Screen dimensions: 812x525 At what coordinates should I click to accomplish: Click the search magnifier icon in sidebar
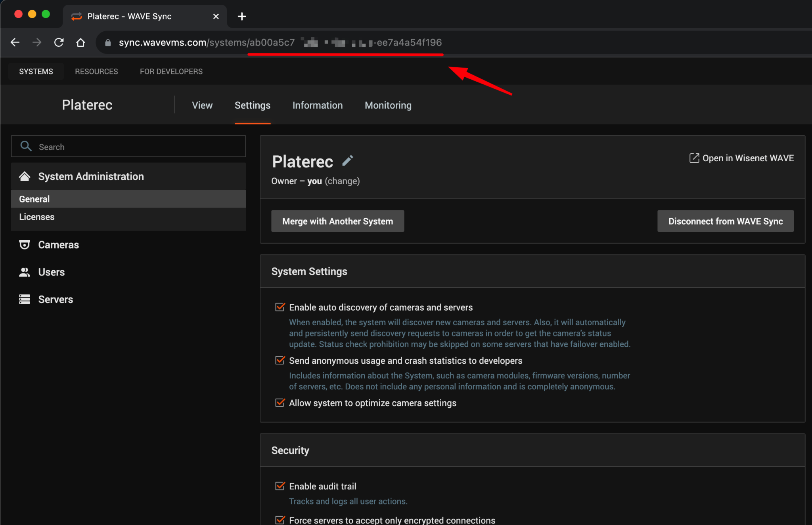(x=26, y=146)
